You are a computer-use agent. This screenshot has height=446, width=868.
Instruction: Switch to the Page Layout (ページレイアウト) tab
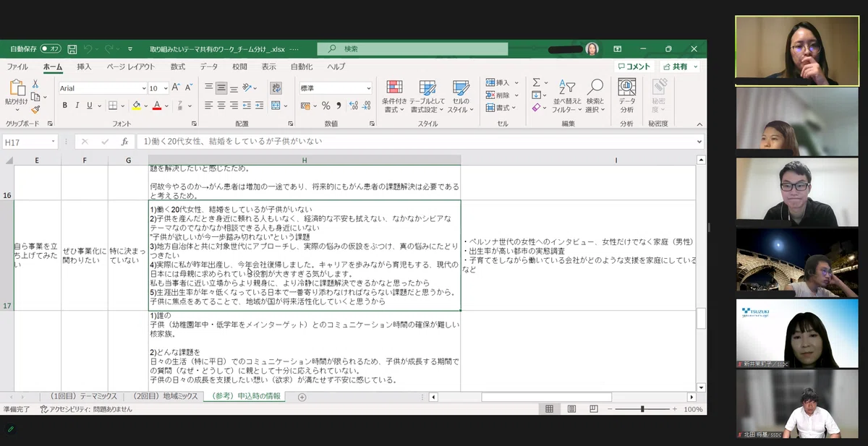(x=131, y=67)
